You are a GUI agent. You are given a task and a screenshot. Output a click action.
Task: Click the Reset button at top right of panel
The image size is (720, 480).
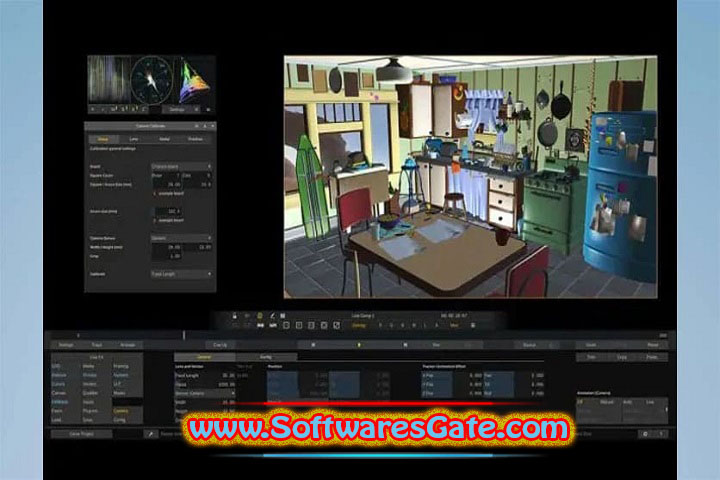pyautogui.click(x=652, y=344)
